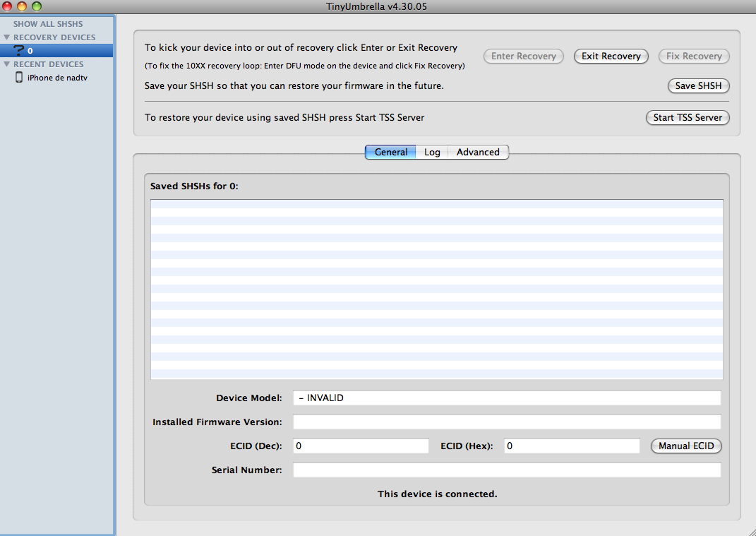Minimize window using yellow button

[x=22, y=6]
